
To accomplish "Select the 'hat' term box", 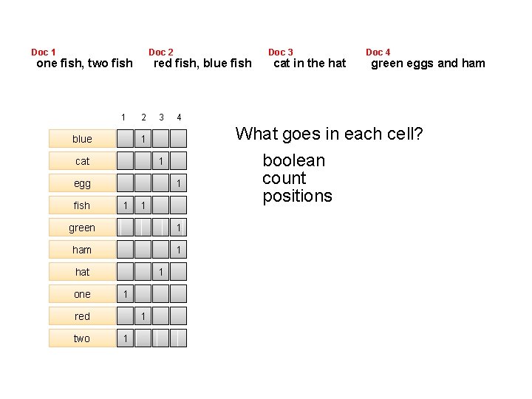I will coord(82,272).
